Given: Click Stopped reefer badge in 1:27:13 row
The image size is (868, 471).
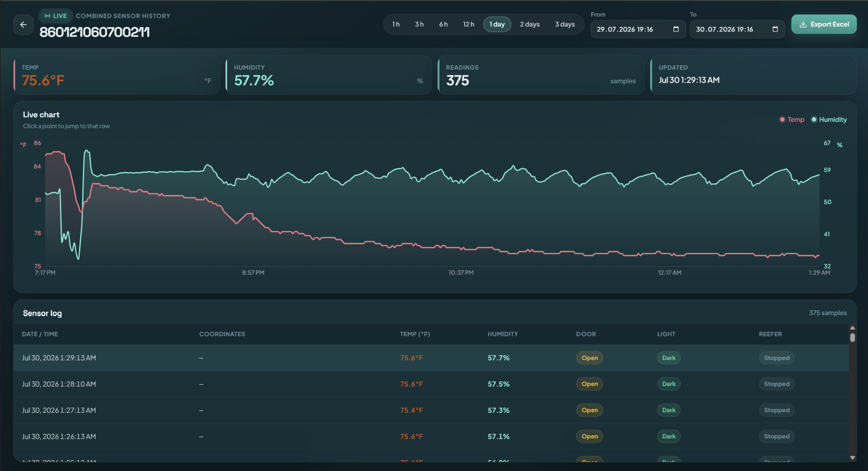Looking at the screenshot, I should pos(776,410).
